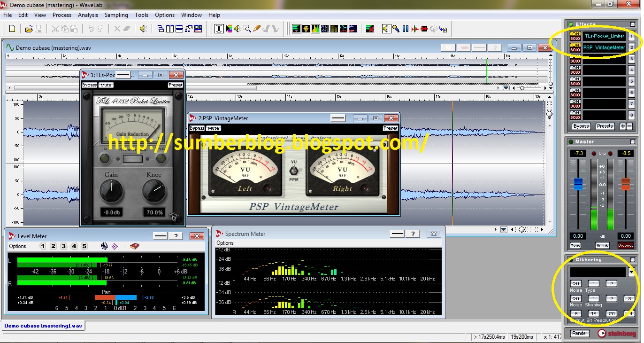Click Bypass in TLs Pocket Limiter window
The height and width of the screenshot is (343, 644).
[90, 85]
